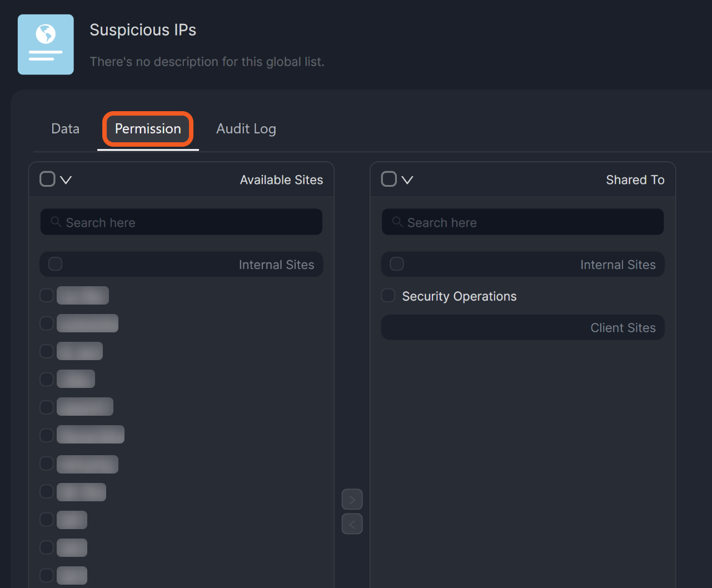Check Internal Sites group under Available Sites
Image resolution: width=712 pixels, height=588 pixels.
coord(56,264)
